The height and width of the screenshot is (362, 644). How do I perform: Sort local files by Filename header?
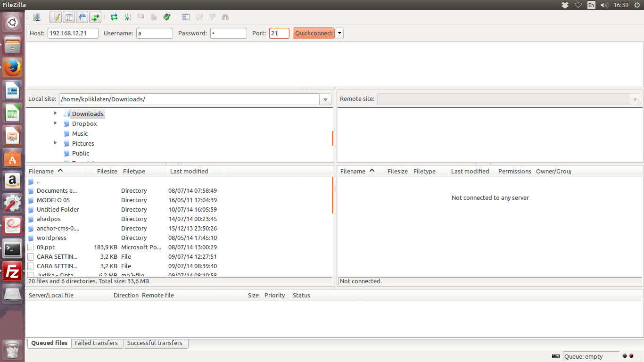pyautogui.click(x=54, y=171)
